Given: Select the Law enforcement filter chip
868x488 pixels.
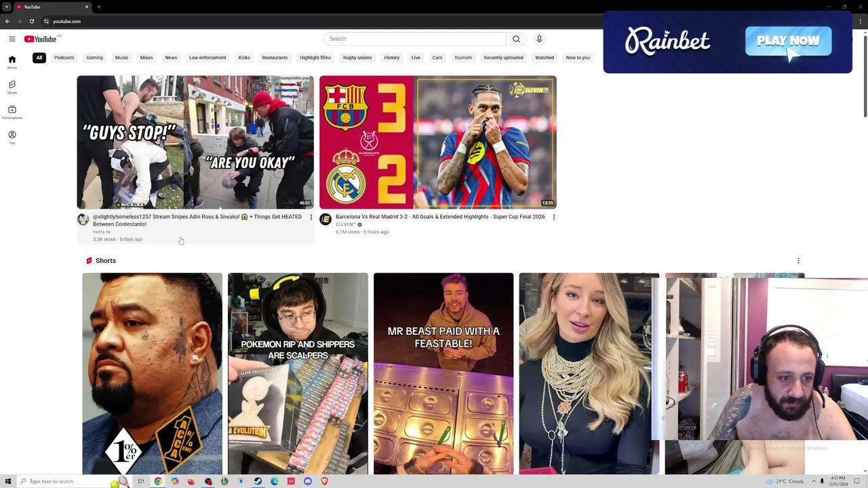Looking at the screenshot, I should point(208,58).
